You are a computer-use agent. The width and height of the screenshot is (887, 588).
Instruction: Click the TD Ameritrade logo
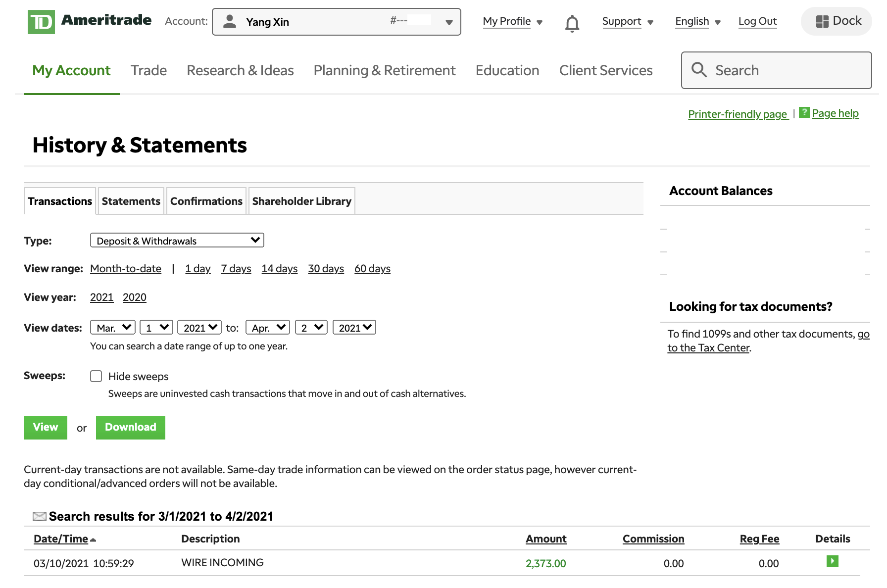tap(89, 21)
